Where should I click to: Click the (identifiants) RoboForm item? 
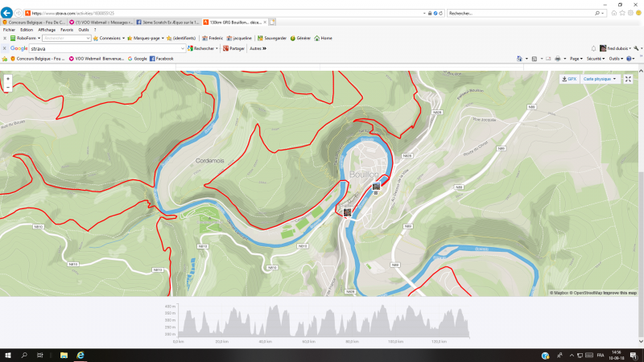coord(181,38)
